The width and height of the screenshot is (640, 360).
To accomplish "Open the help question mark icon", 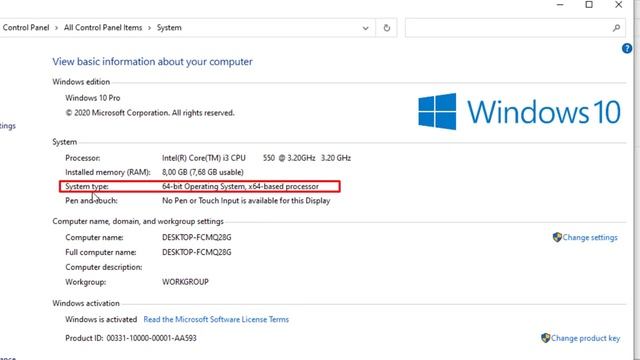I will pos(627,49).
